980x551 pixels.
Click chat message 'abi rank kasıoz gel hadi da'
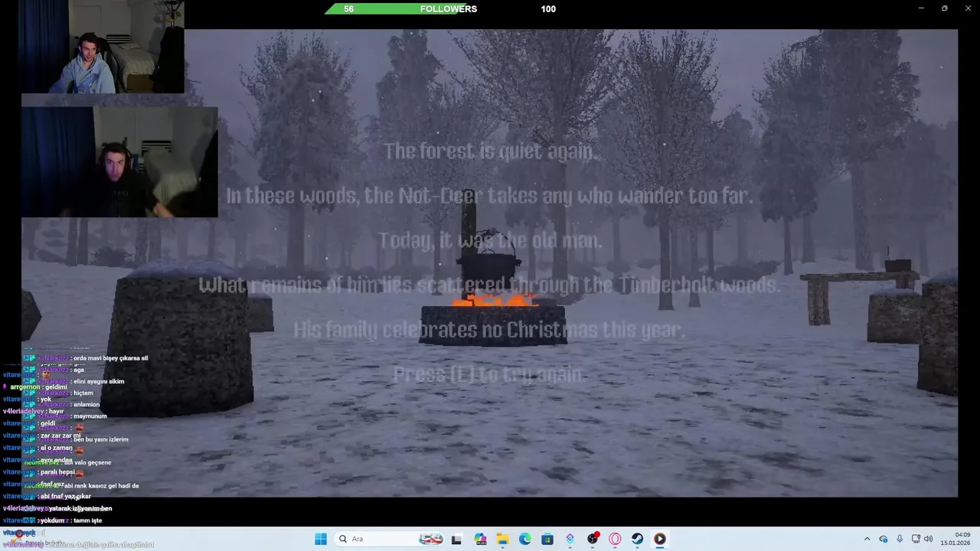[101, 486]
